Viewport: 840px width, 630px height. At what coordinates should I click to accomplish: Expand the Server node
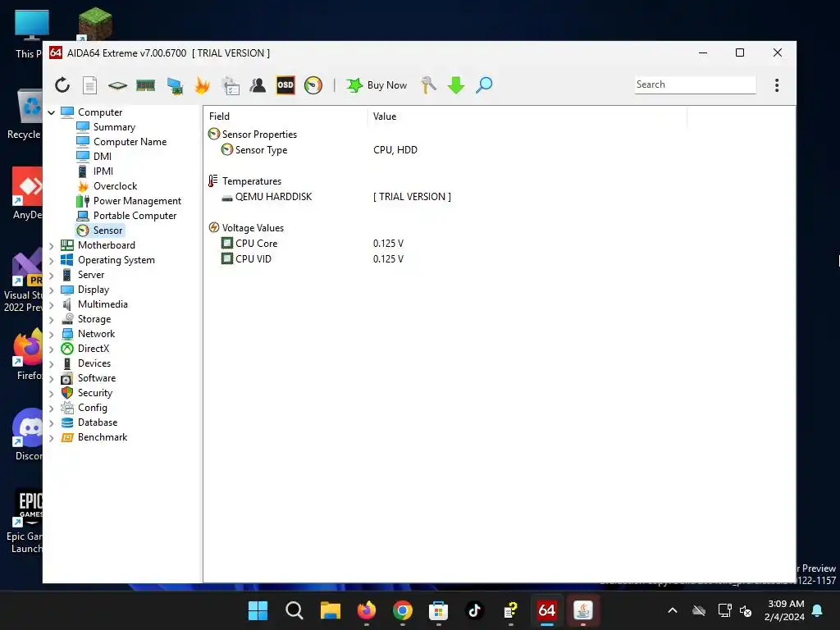tap(52, 276)
